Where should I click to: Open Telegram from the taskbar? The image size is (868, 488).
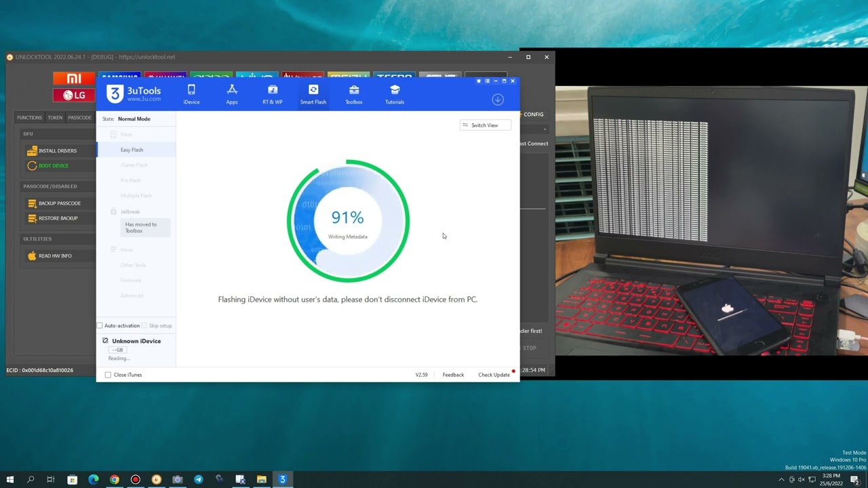click(198, 480)
